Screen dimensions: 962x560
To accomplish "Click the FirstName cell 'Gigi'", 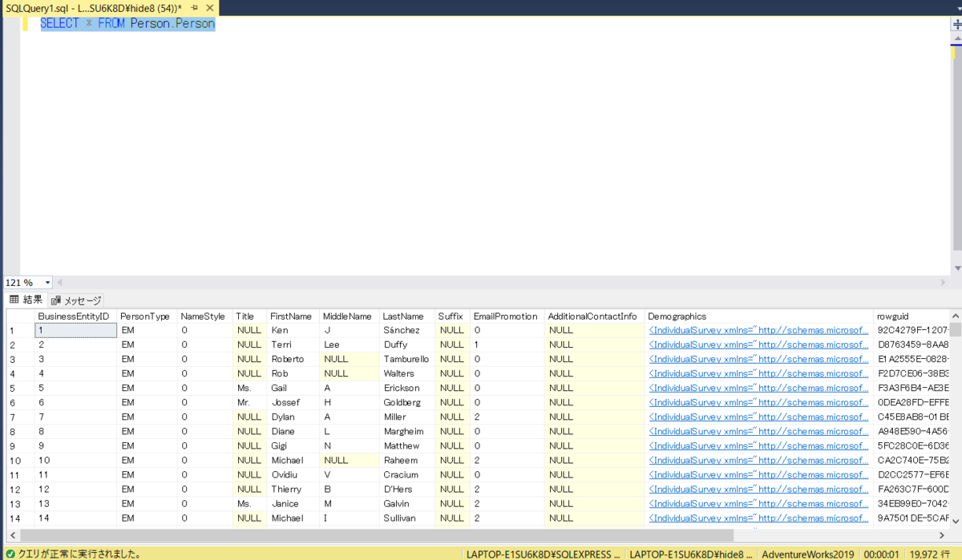I will pos(293,445).
